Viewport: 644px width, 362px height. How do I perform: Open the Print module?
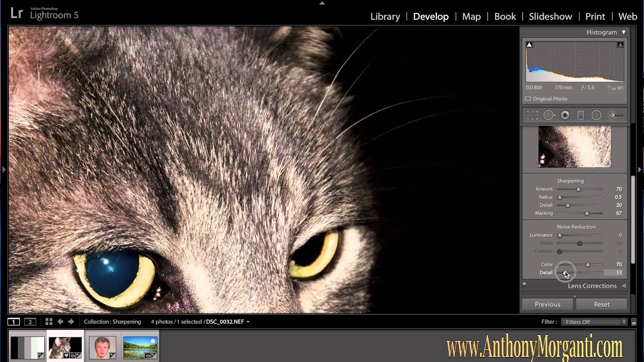tap(595, 17)
